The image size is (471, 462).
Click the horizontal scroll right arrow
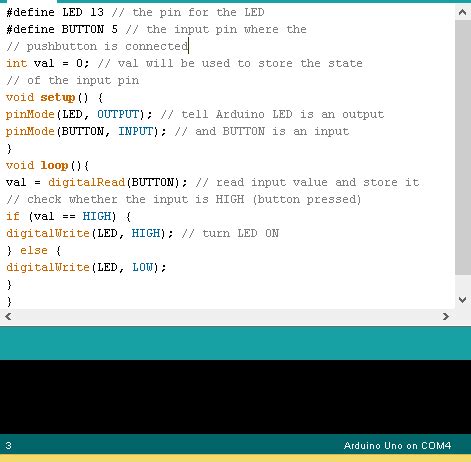[x=446, y=316]
